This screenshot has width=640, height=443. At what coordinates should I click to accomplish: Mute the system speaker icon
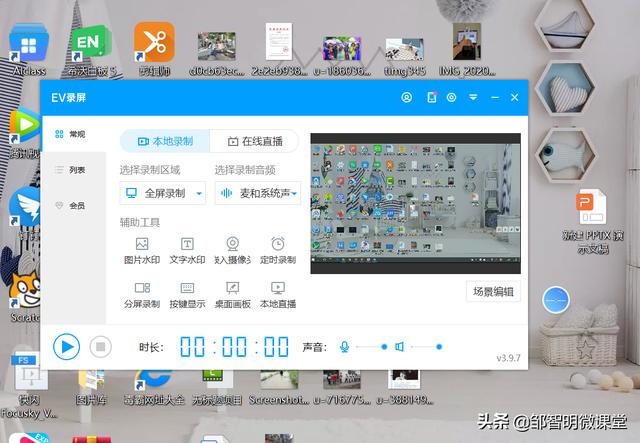(400, 347)
